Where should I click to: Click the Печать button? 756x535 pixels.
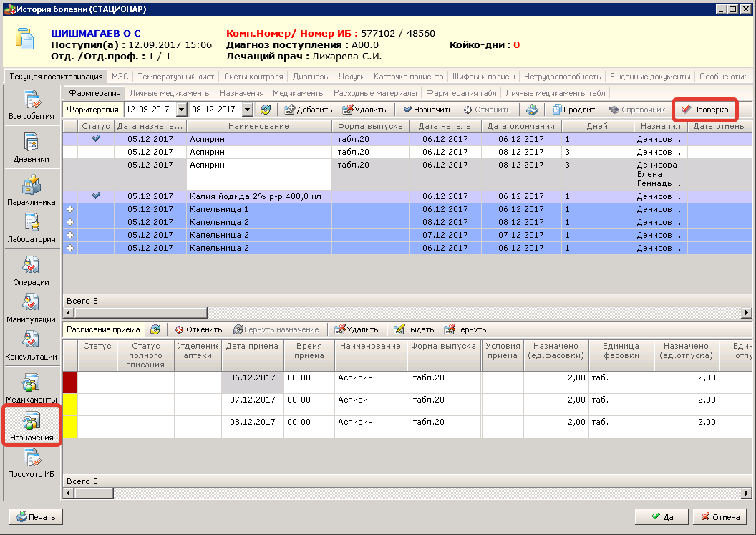(x=36, y=516)
